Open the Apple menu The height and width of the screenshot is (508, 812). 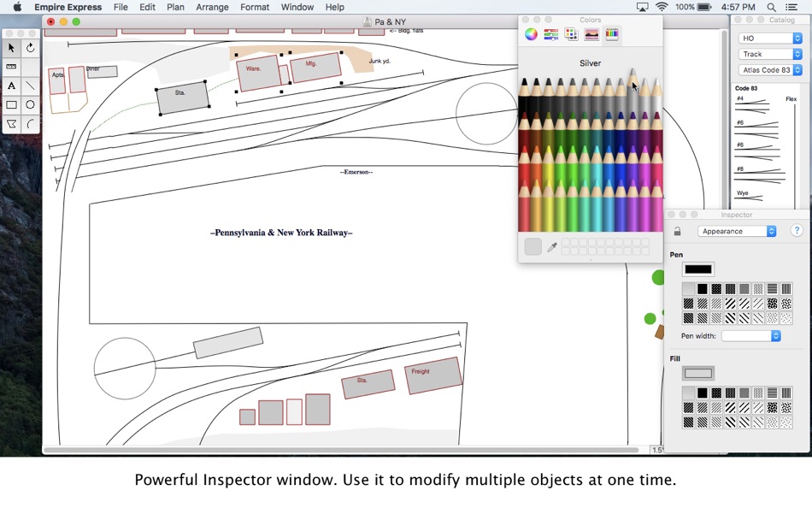(17, 7)
